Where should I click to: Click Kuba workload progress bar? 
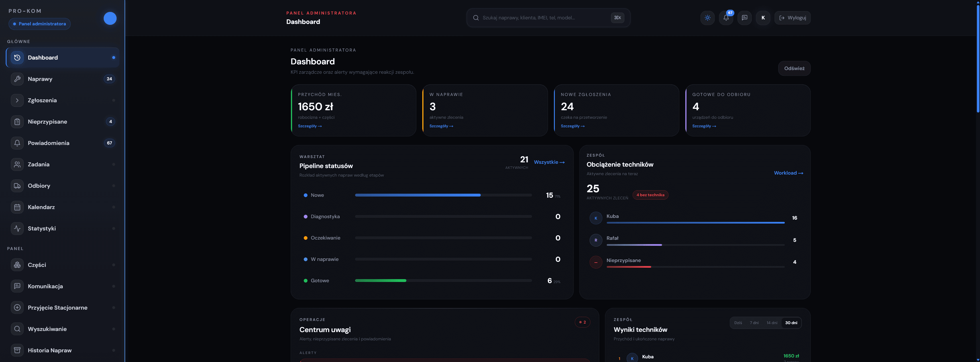[x=695, y=222]
